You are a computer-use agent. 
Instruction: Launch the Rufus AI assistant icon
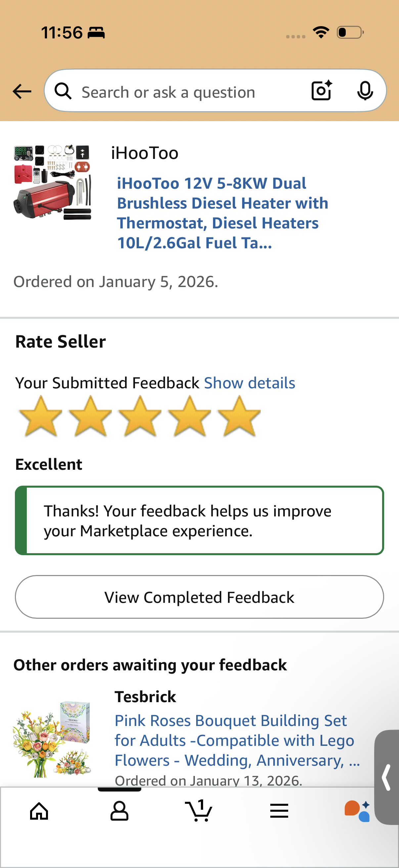click(x=357, y=811)
